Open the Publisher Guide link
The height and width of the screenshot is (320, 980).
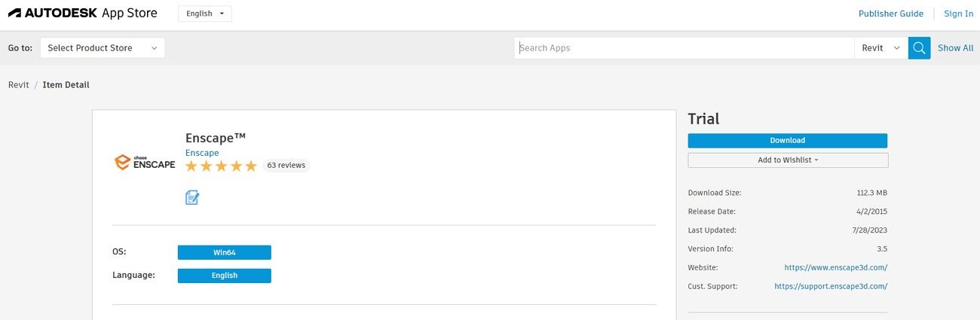890,14
